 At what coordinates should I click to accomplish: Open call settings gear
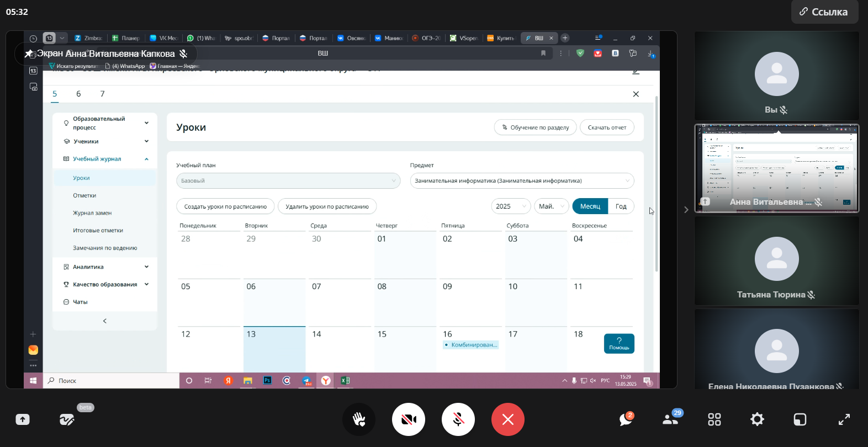[x=757, y=419]
